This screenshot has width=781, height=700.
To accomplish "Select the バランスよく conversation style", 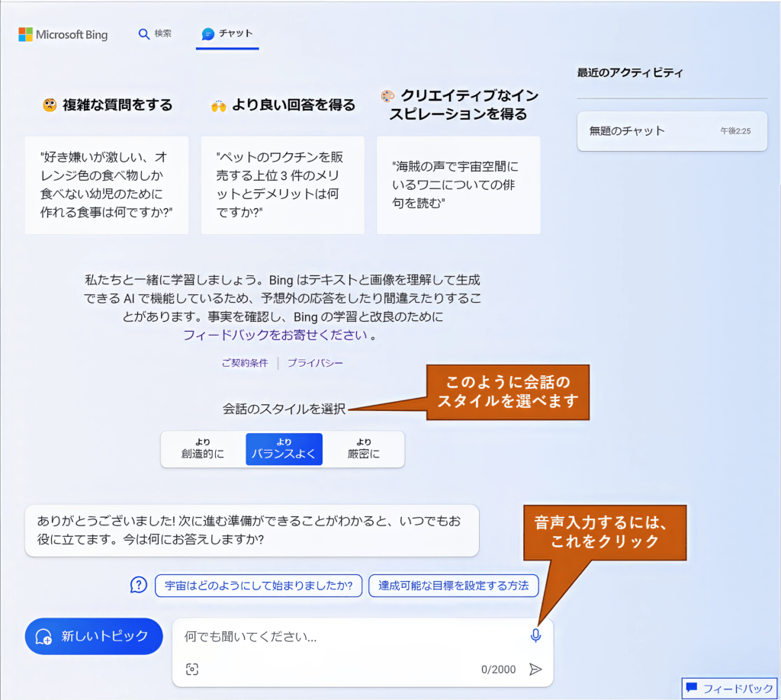I will pos(284,449).
